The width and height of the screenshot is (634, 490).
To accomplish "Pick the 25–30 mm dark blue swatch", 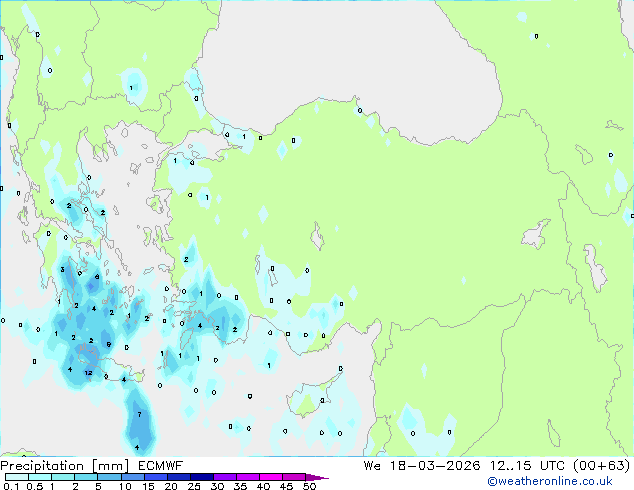I will 202,477.
